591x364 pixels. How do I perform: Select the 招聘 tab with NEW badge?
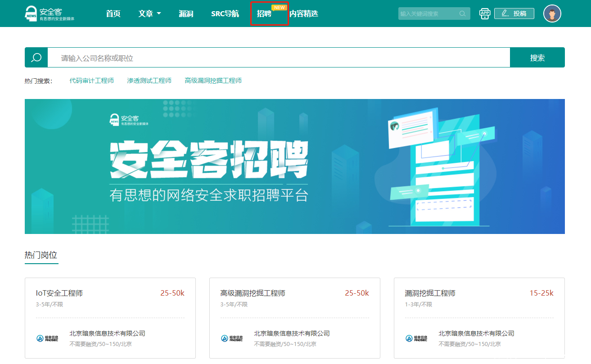pos(265,13)
